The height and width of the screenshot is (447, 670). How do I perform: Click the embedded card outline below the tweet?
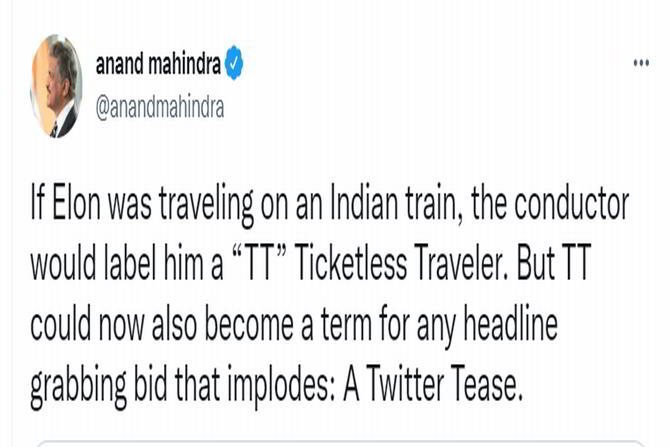click(x=341, y=443)
